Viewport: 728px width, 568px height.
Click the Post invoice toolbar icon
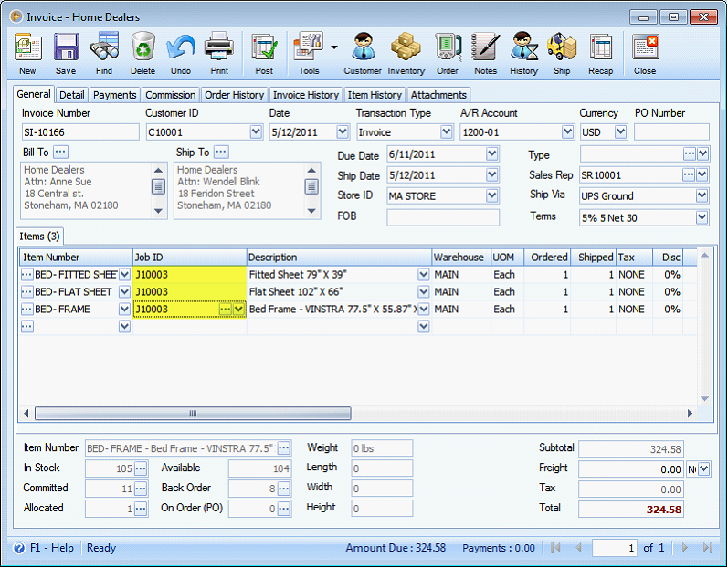click(264, 47)
